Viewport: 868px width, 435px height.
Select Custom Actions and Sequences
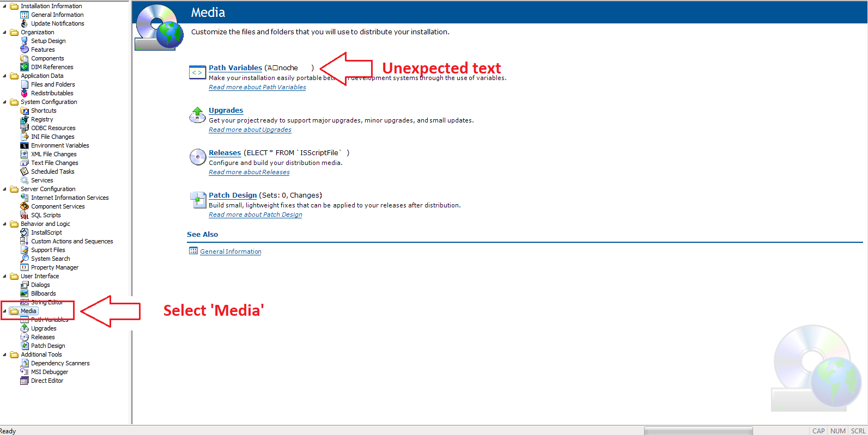click(72, 241)
